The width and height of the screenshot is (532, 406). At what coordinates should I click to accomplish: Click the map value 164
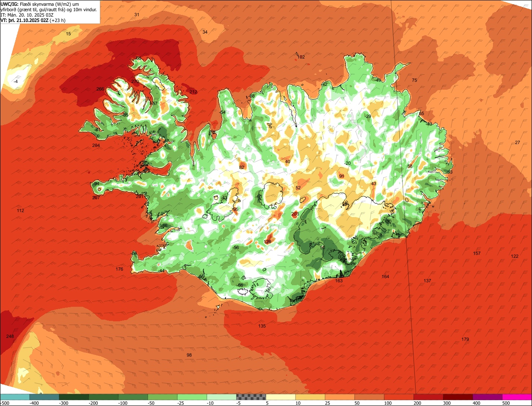point(385,276)
